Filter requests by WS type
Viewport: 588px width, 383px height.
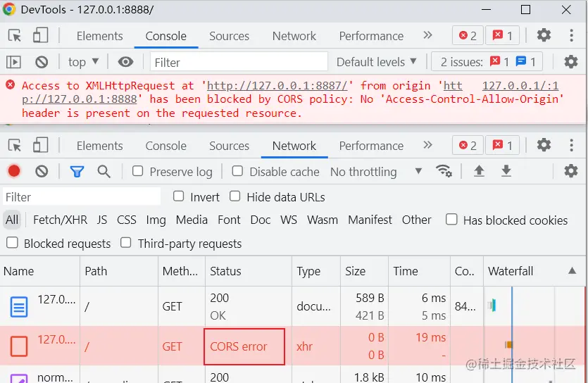tap(289, 220)
